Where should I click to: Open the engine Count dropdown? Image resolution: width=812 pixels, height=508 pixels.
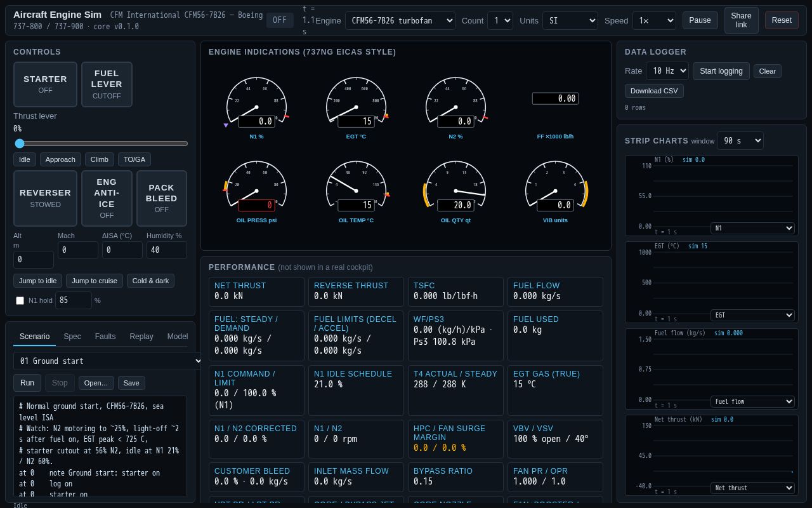[500, 20]
